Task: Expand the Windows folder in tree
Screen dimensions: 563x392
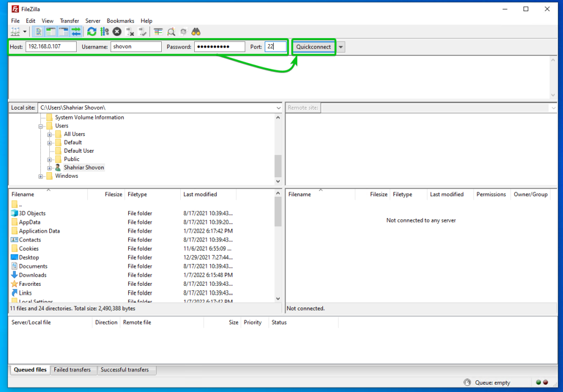Action: pos(41,176)
